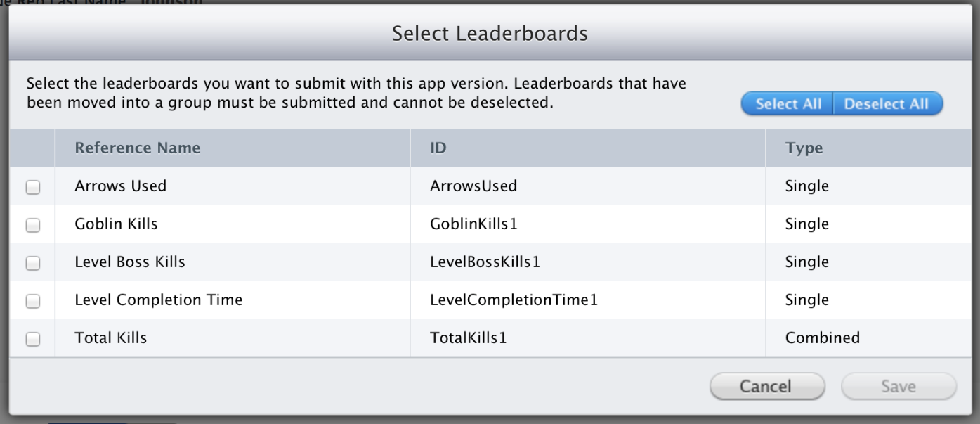Check the Level Boss Kills checkbox
The height and width of the screenshot is (424, 980).
[x=32, y=262]
